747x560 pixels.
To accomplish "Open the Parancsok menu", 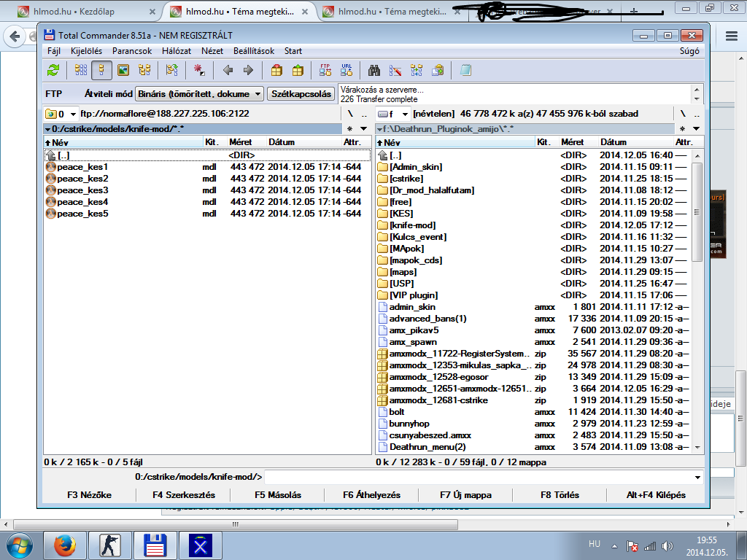I will 132,51.
